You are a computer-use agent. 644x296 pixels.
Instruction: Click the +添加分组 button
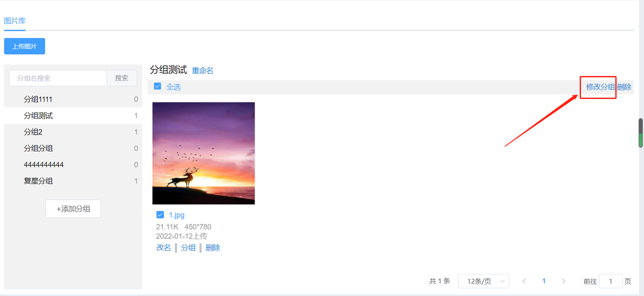point(73,209)
